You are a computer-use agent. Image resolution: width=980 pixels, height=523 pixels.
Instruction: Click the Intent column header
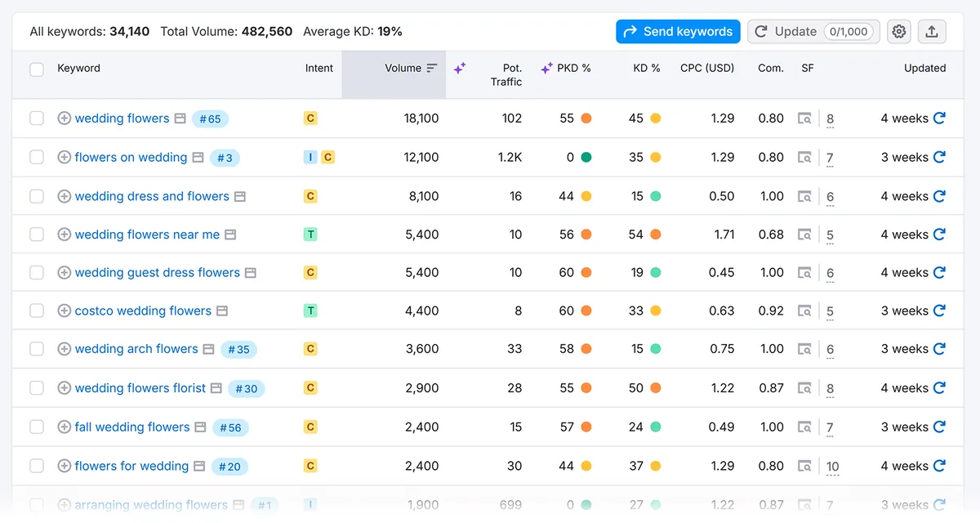click(x=319, y=69)
